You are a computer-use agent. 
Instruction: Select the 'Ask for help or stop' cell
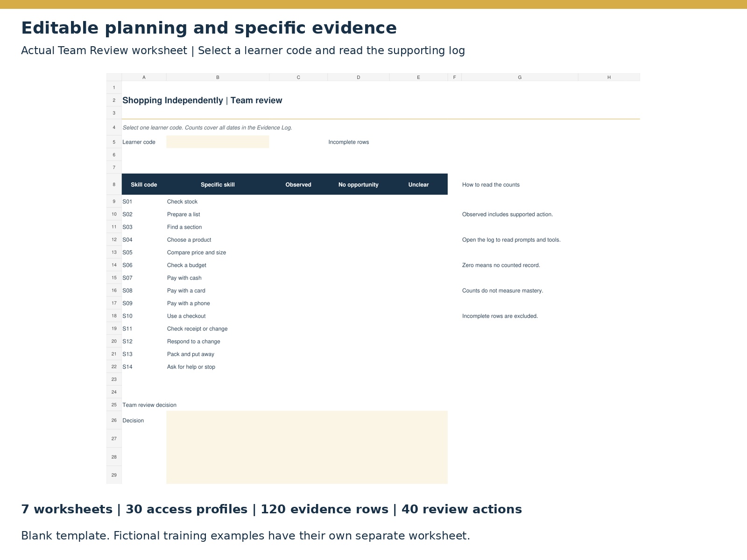tap(218, 367)
